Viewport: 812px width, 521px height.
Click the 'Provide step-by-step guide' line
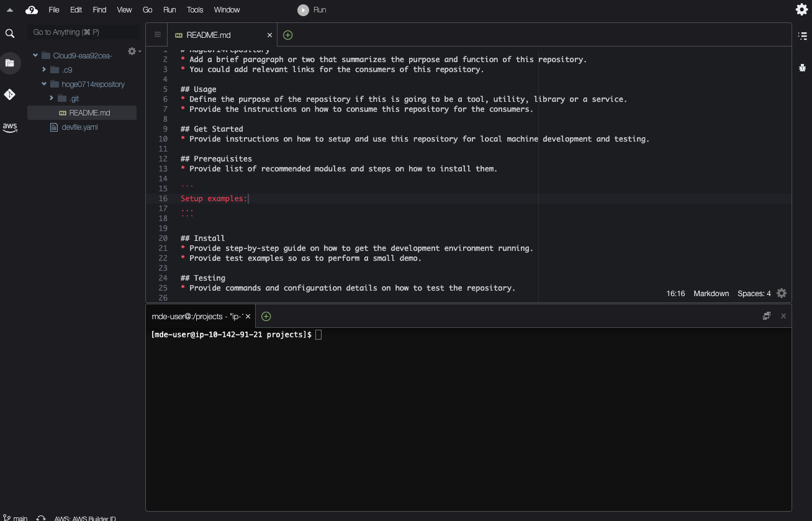click(357, 248)
